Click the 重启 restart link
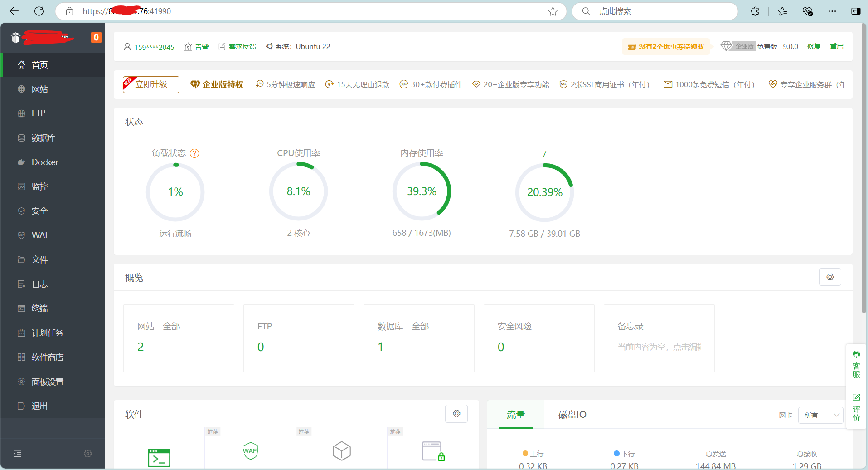The width and height of the screenshot is (868, 470). (836, 47)
